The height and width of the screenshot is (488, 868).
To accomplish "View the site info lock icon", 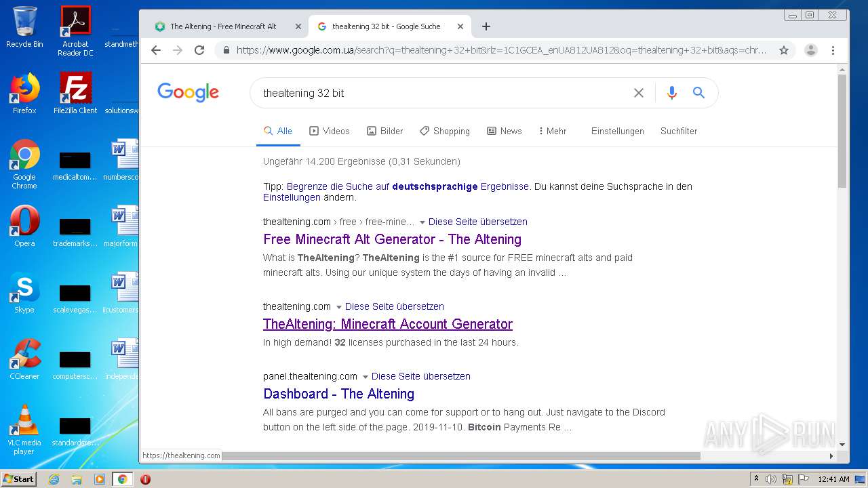I will [x=226, y=50].
